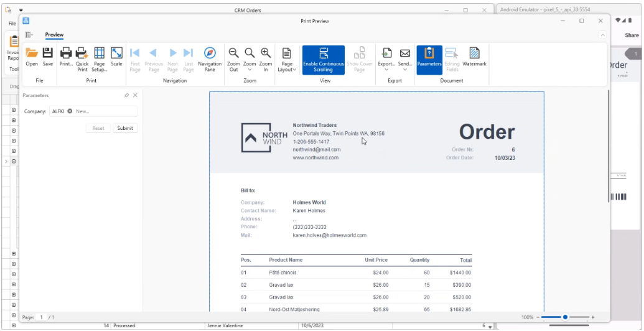Screen dimensions: 644x331
Task: Open the Zoom dropdown in ribbon
Action: coord(250,59)
